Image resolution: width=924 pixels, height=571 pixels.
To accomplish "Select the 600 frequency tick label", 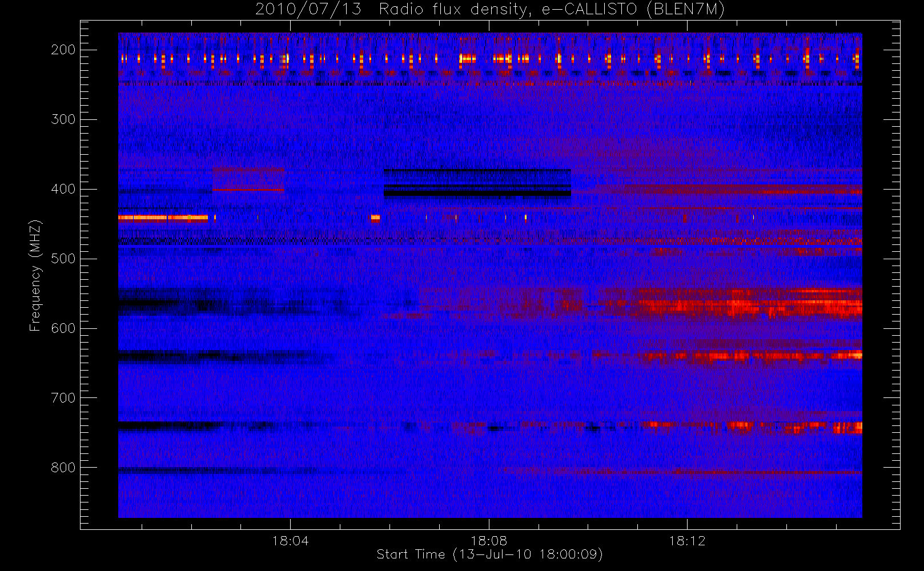I will click(63, 328).
